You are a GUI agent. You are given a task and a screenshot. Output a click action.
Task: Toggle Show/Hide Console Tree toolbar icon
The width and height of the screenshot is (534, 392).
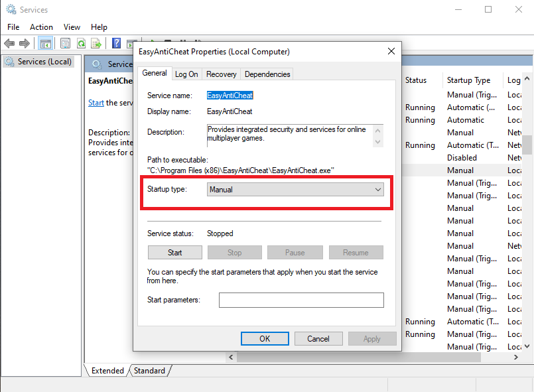coord(46,43)
